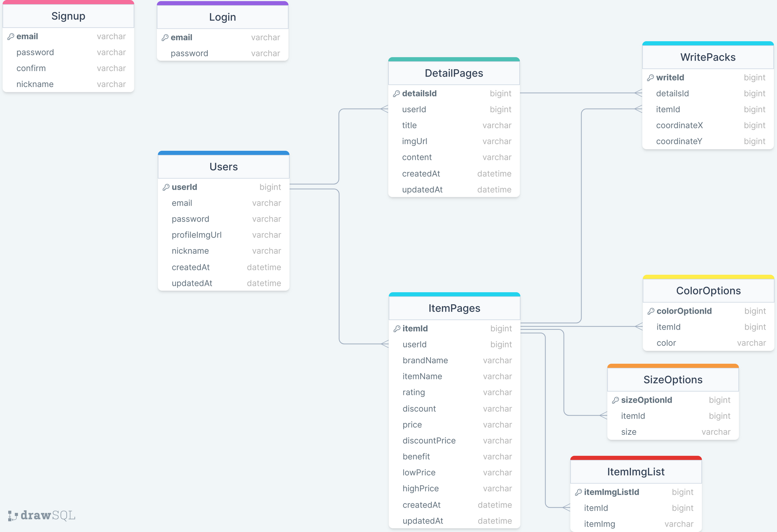This screenshot has height=532, width=777.
Task: Click the drawSQL logo icon
Action: click(13, 516)
